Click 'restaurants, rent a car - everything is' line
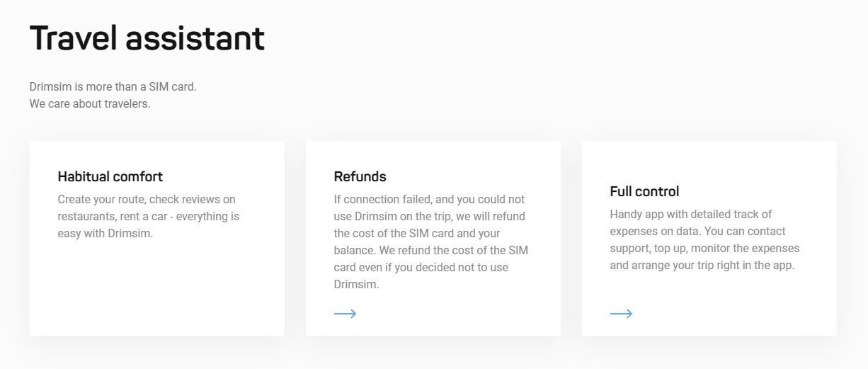Image resolution: width=868 pixels, height=369 pixels. (x=149, y=217)
